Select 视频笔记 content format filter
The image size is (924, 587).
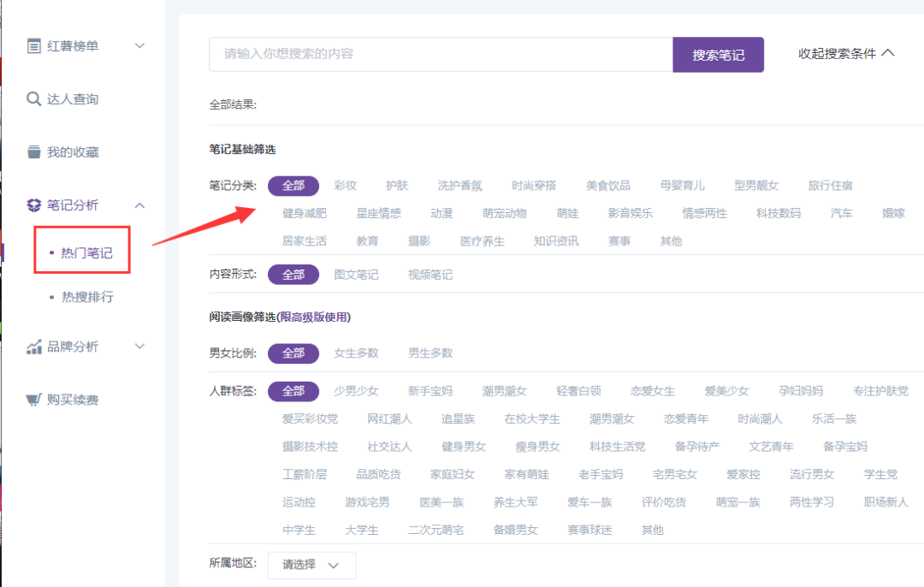coord(430,275)
